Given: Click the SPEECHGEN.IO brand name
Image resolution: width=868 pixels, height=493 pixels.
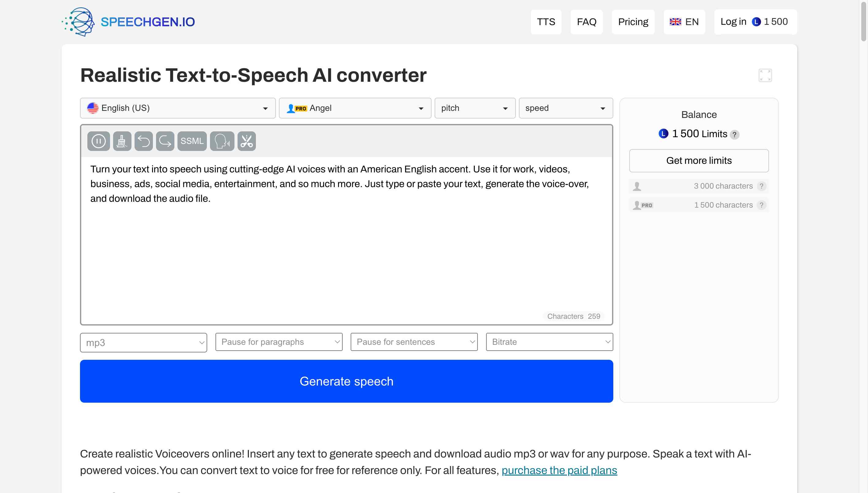Looking at the screenshot, I should 148,22.
